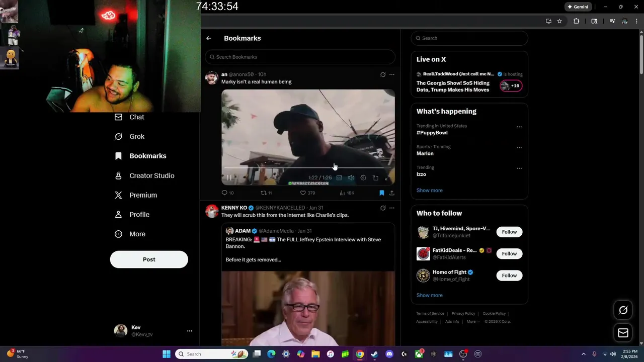Image resolution: width=644 pixels, height=362 pixels.
Task: Ask Grok about KENNY KO's post
Action: click(383, 208)
